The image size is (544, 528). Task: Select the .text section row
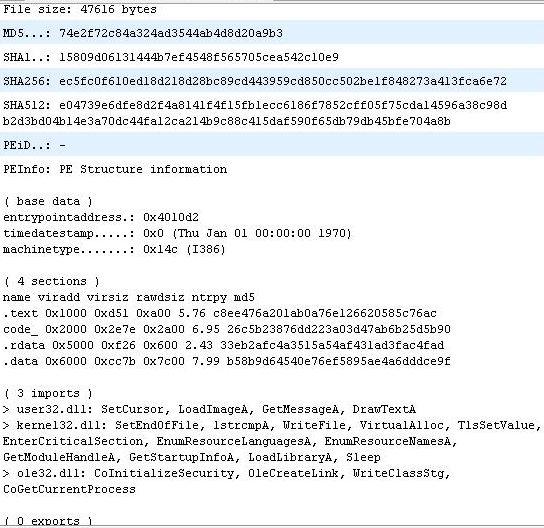[x=220, y=313]
